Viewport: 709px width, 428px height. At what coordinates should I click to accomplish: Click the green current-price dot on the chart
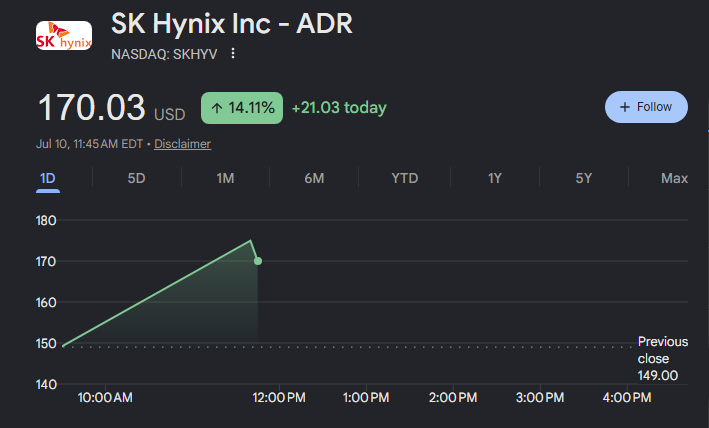(x=258, y=261)
